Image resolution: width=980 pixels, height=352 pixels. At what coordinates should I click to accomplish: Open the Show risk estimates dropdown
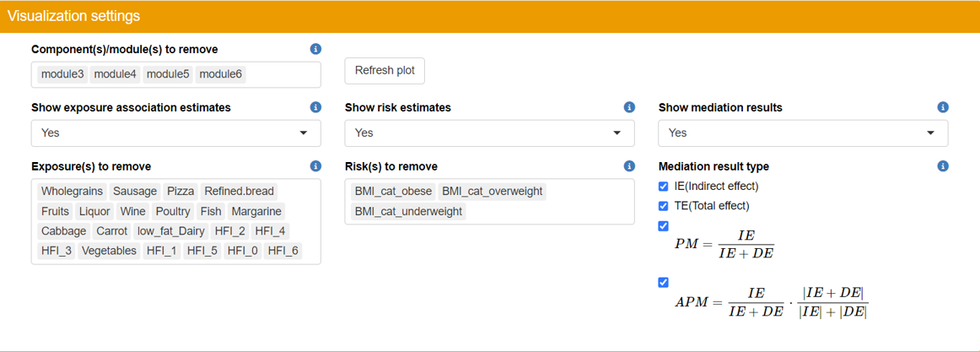(x=489, y=133)
